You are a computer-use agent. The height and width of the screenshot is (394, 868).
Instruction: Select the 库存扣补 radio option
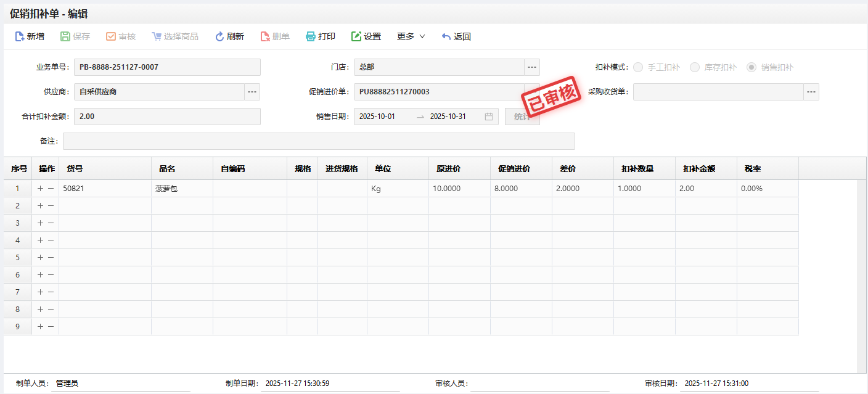(x=695, y=67)
